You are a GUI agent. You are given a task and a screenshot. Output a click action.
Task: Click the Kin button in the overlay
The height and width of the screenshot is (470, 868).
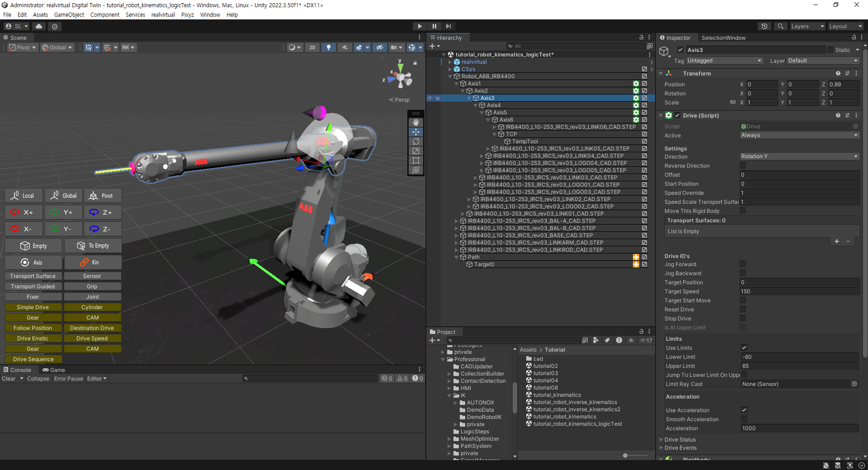[93, 263]
